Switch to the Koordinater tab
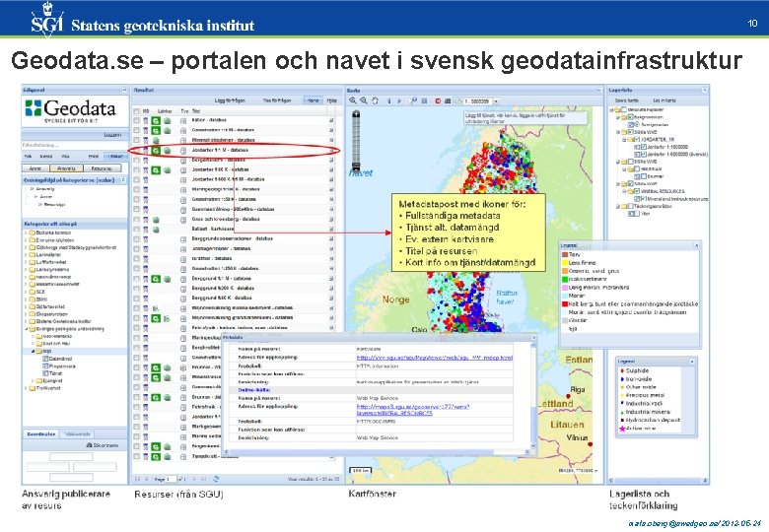This screenshot has height=532, width=769. click(41, 434)
